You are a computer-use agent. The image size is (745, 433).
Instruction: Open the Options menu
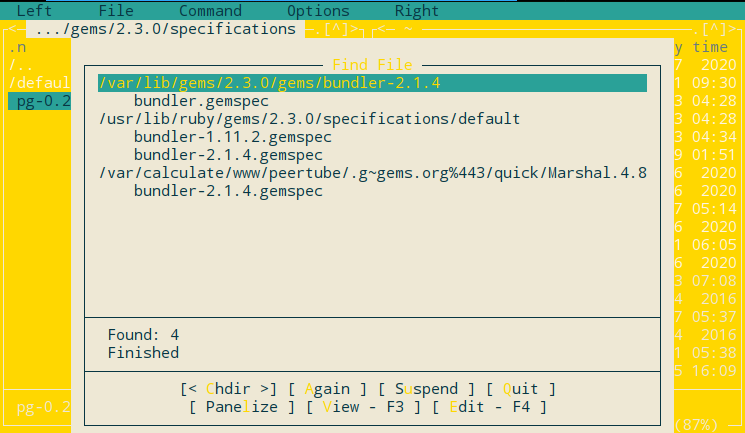coord(318,10)
